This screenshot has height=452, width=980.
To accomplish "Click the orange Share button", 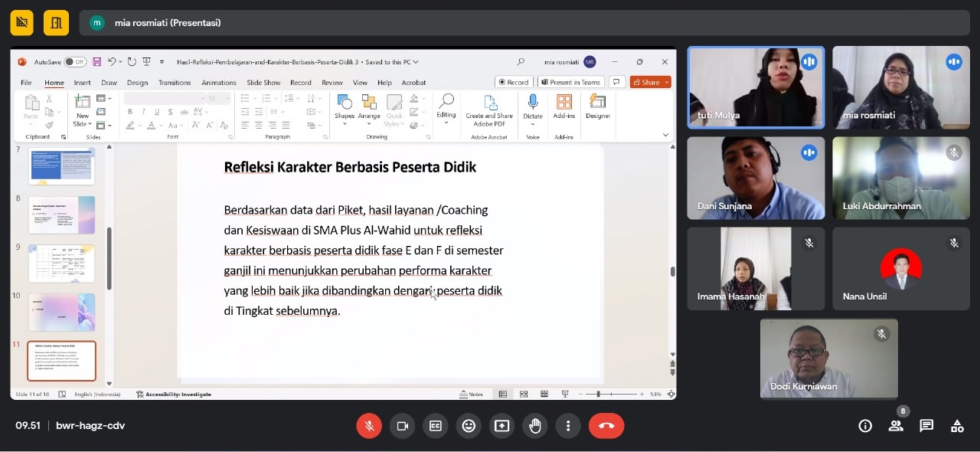I will tap(650, 82).
